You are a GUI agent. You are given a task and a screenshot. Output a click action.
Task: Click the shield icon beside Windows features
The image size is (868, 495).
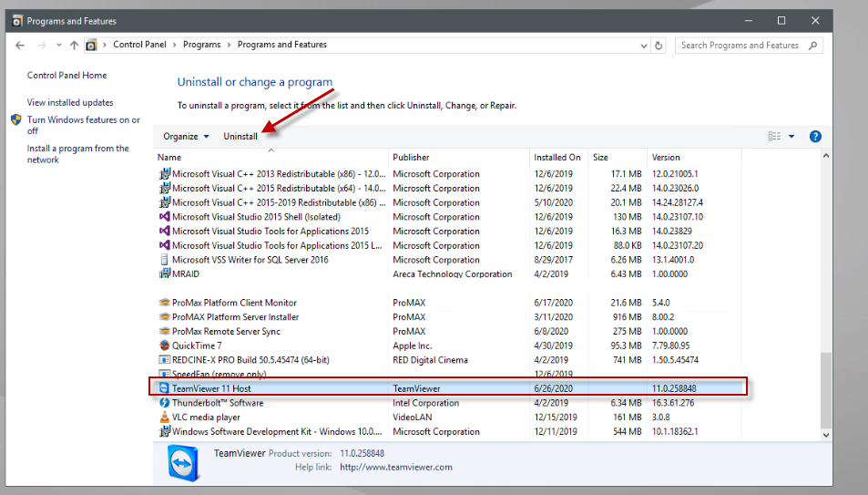pos(16,119)
